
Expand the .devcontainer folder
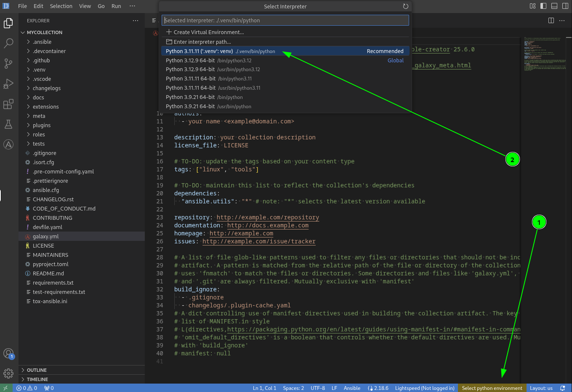(82, 51)
